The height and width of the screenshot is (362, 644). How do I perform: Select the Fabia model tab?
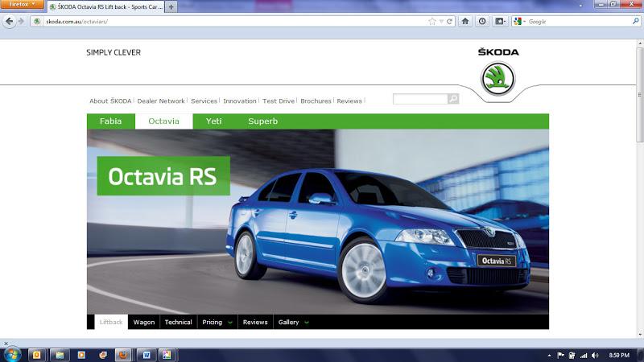tap(110, 121)
